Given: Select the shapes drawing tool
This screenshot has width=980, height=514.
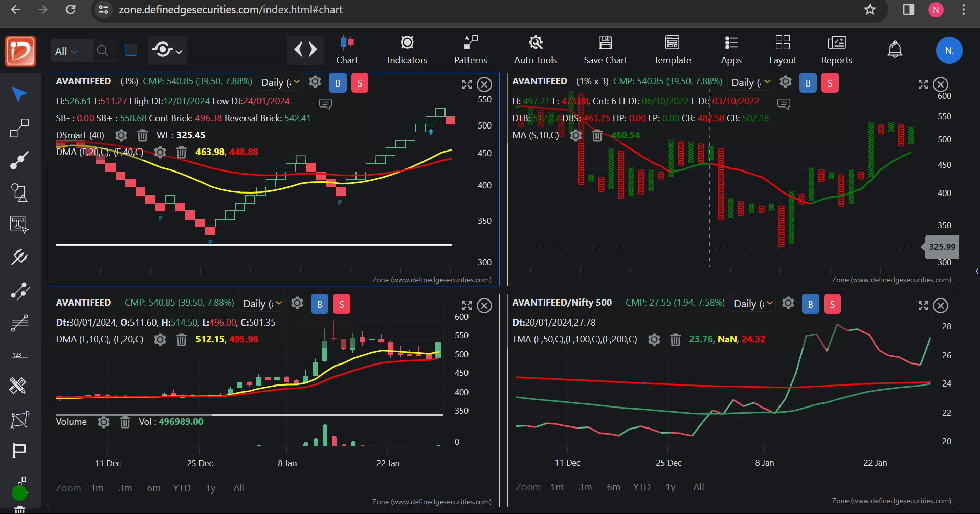Looking at the screenshot, I should [x=19, y=192].
